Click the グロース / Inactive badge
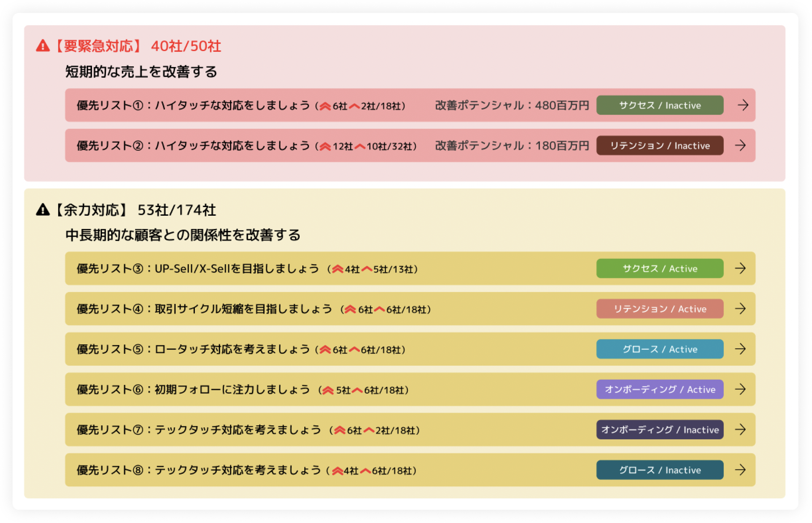Viewport: 812px width, 523px height. [x=660, y=470]
